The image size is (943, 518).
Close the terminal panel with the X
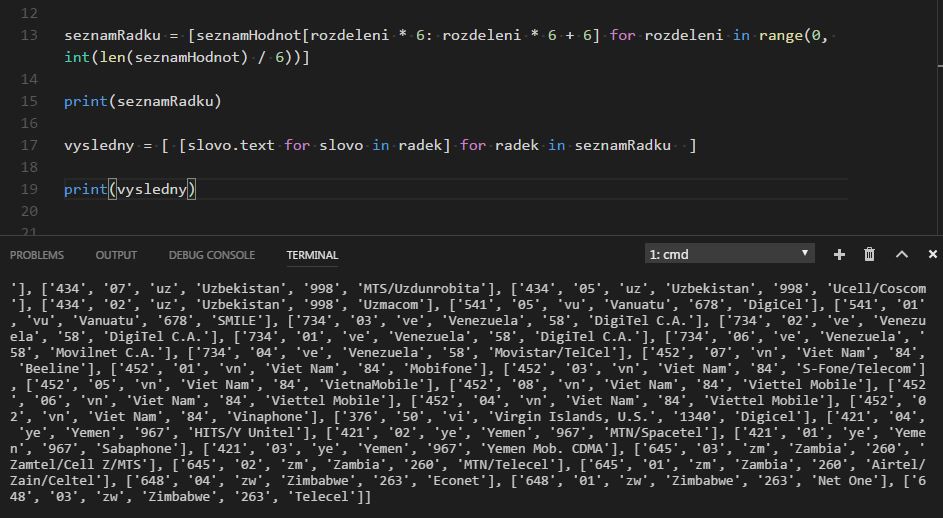[x=933, y=254]
